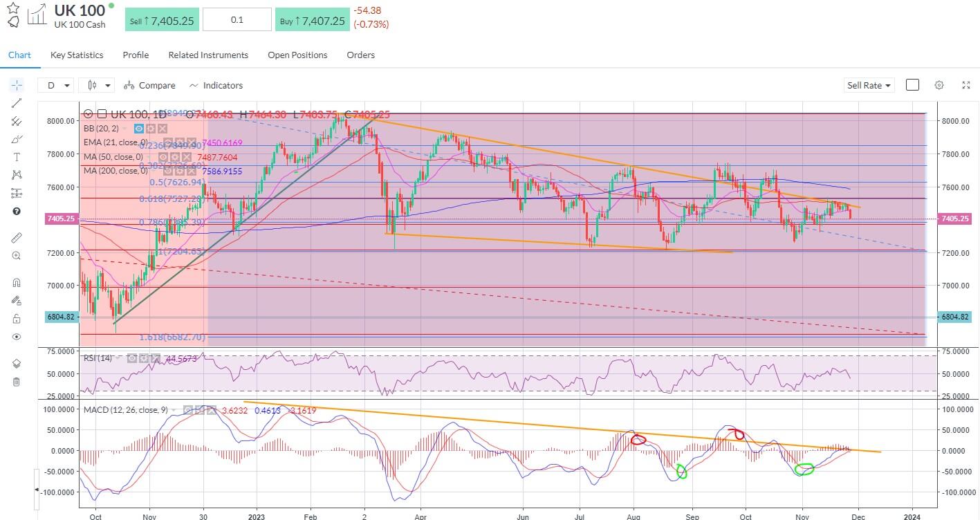Click the Buy 7,407.25 button
The image size is (980, 520).
click(x=312, y=19)
